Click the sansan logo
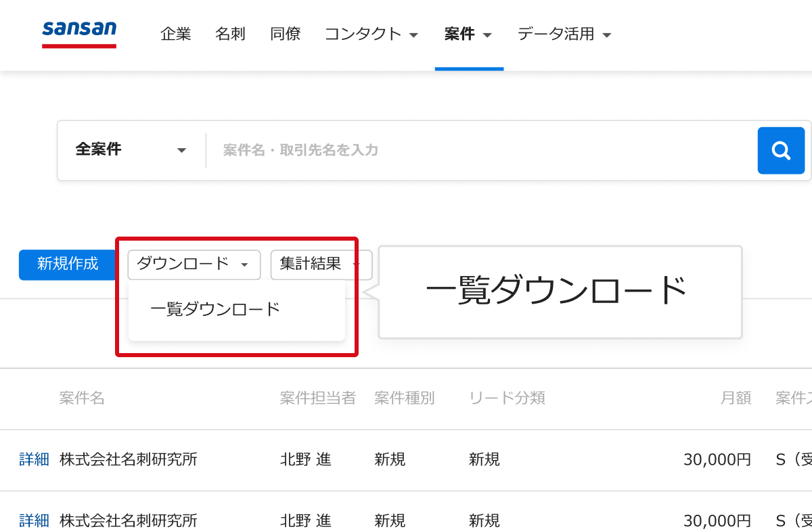Screen dimensions: 812x531 click(78, 30)
